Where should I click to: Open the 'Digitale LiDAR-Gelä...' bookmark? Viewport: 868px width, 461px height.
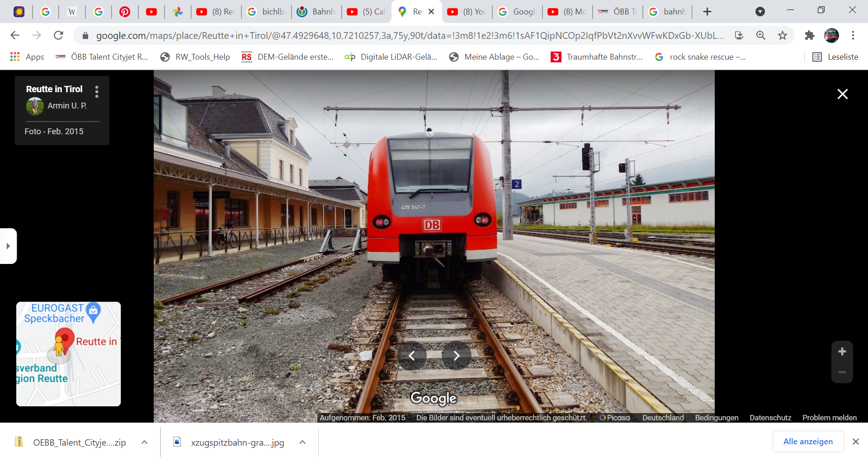point(391,57)
